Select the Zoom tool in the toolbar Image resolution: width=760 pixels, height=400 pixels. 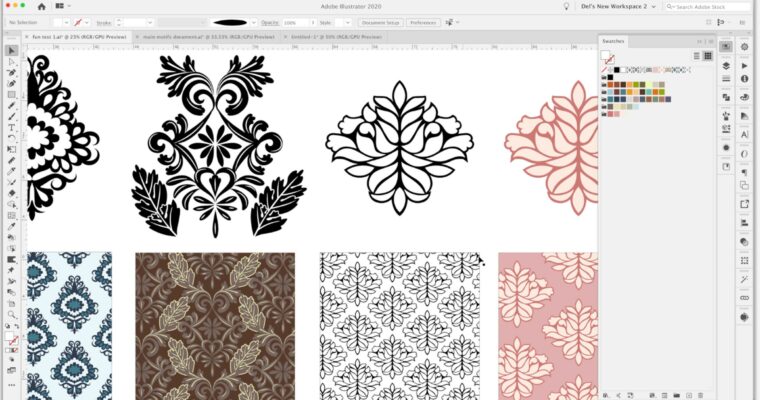pyautogui.click(x=12, y=315)
